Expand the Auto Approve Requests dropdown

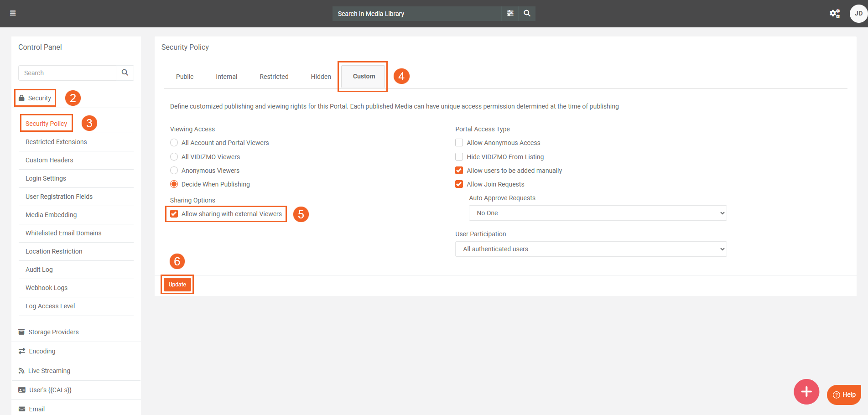tap(598, 213)
